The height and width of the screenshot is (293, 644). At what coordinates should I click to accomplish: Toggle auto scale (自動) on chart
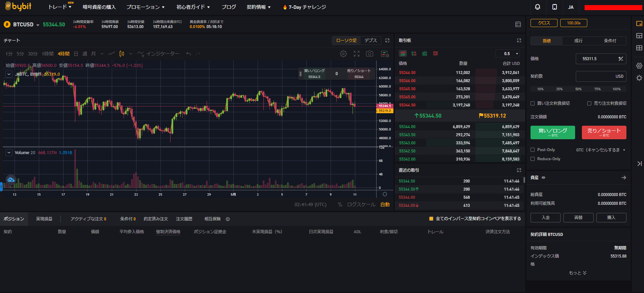pos(385,204)
